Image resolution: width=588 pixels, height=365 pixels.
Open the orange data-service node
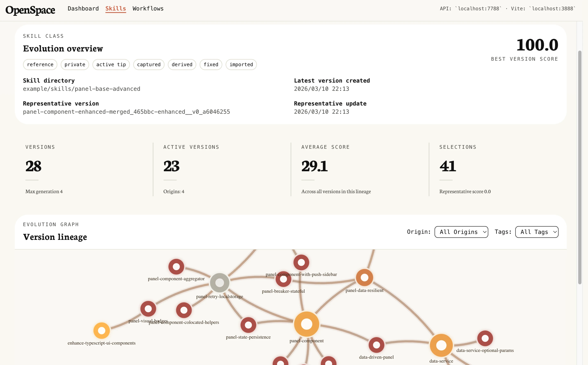(x=441, y=345)
